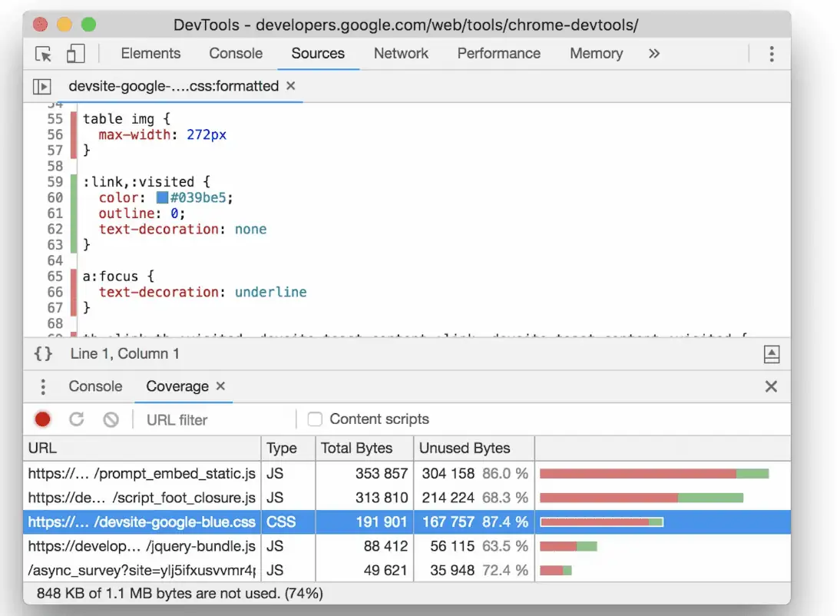Click inside the URL filter field
The width and height of the screenshot is (840, 616).
click(184, 419)
